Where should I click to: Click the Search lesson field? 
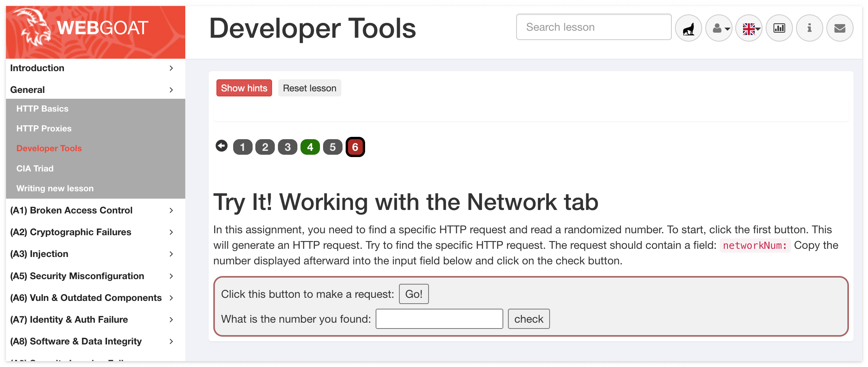594,27
